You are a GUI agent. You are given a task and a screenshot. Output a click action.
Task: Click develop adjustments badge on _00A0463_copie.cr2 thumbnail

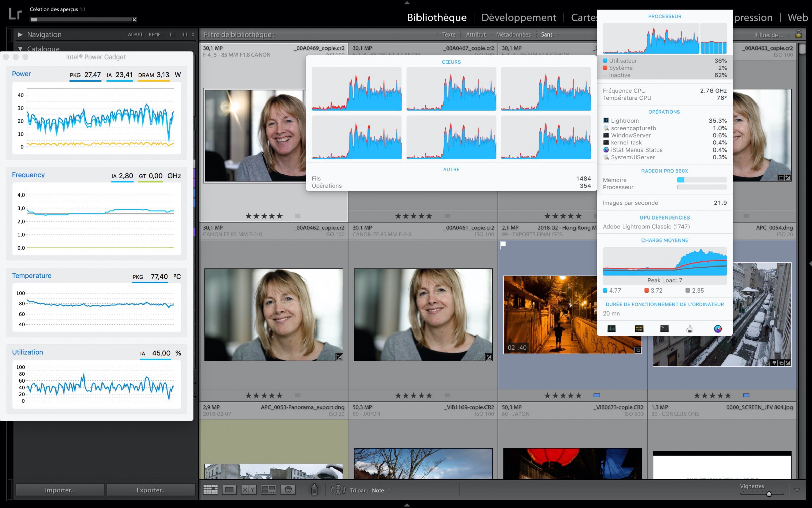coord(788,177)
